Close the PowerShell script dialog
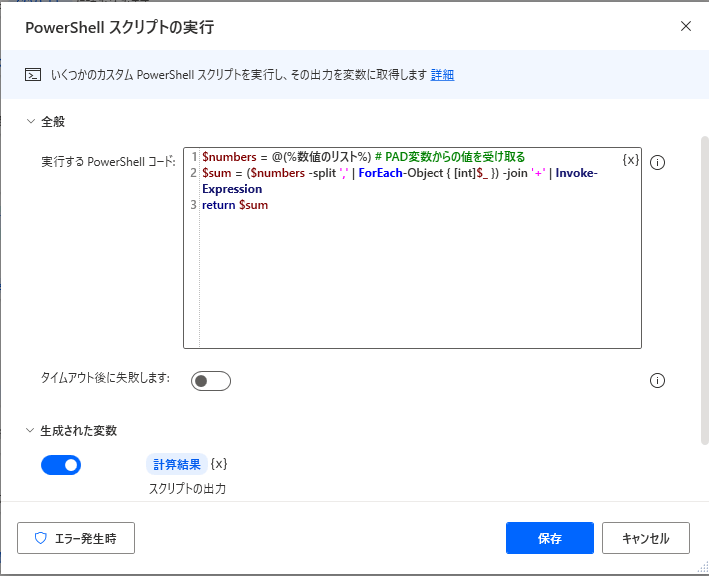Screen dimensions: 709x576 pos(685,27)
